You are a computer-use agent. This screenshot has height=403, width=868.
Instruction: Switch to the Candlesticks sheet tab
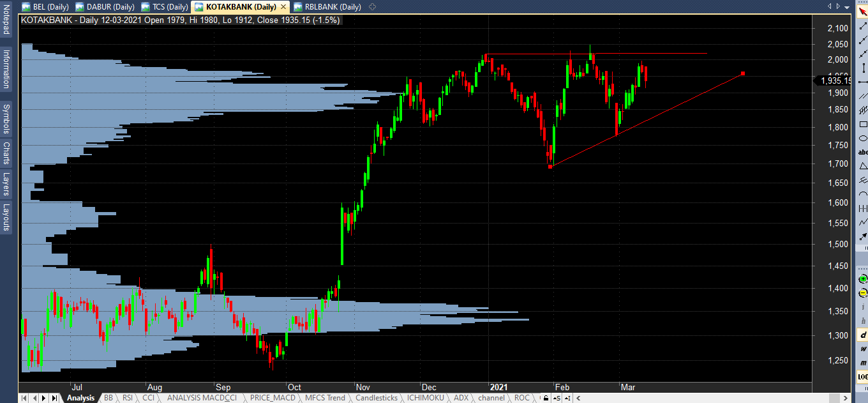(377, 398)
